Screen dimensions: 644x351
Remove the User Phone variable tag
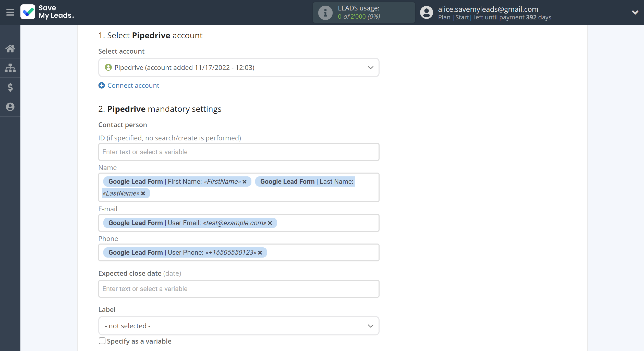pyautogui.click(x=260, y=252)
